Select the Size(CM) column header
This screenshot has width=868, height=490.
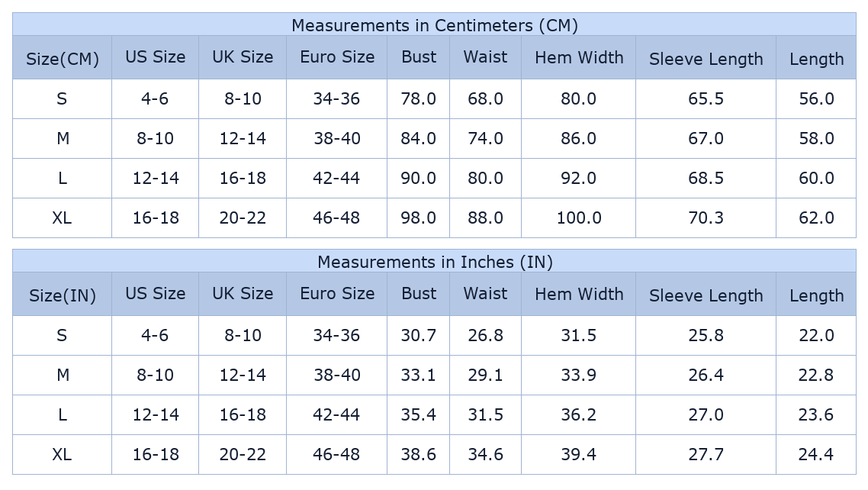coord(63,59)
